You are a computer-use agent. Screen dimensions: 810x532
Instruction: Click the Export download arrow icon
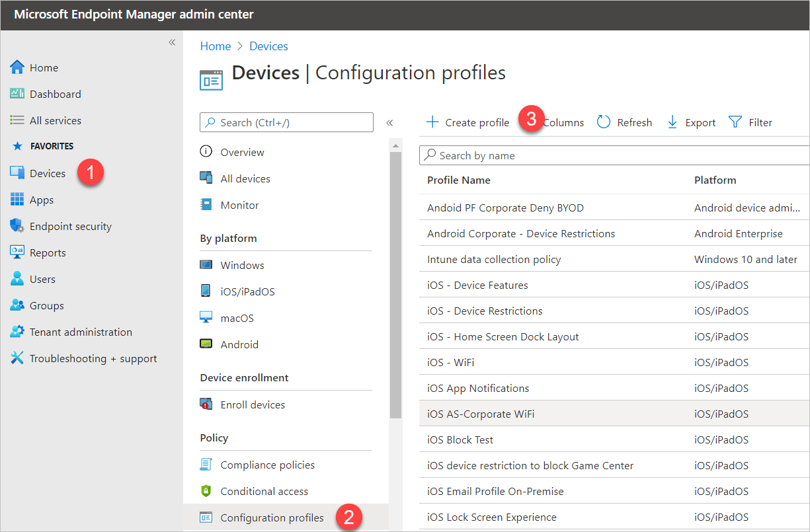672,122
